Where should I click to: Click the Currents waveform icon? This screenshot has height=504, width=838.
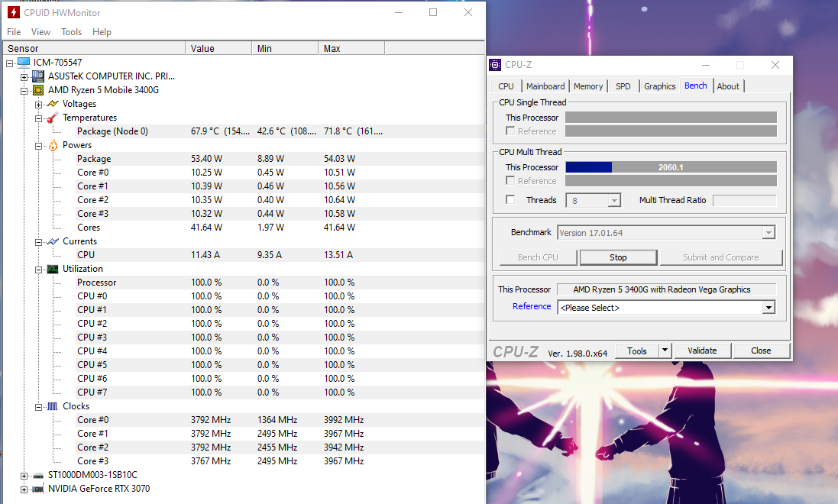[x=53, y=241]
